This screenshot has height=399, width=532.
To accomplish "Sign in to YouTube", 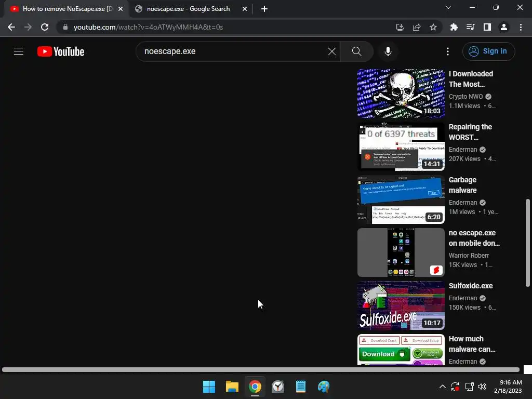I will coord(488,51).
